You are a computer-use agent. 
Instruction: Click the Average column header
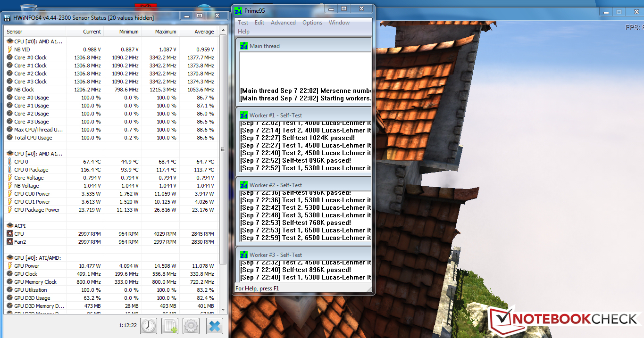pyautogui.click(x=198, y=32)
